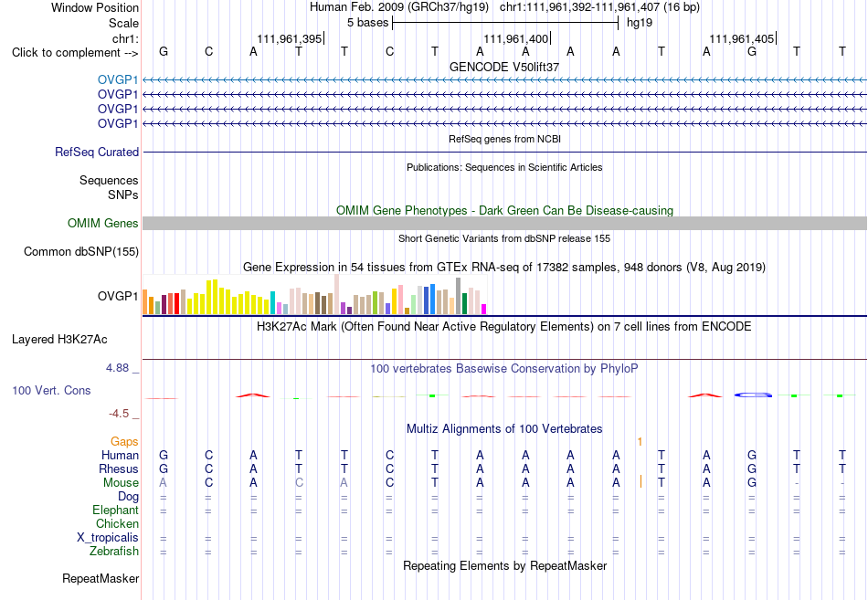Image resolution: width=868 pixels, height=600 pixels.
Task: Select the 'Scale' track label
Action: click(x=123, y=23)
